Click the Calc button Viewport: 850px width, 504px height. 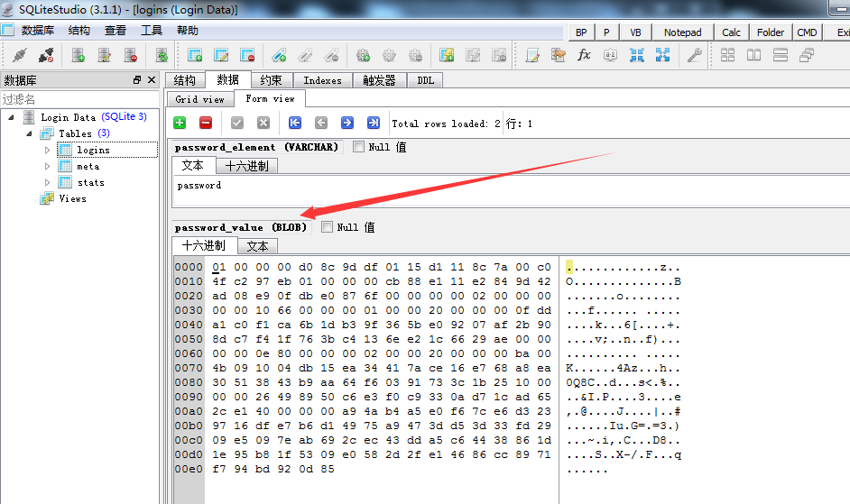click(x=732, y=32)
